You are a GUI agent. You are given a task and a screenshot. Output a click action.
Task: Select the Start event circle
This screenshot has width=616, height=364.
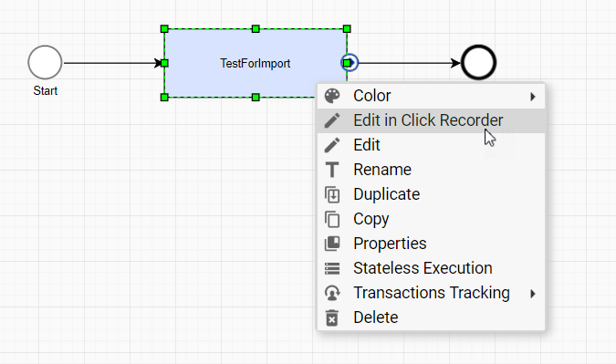point(46,62)
